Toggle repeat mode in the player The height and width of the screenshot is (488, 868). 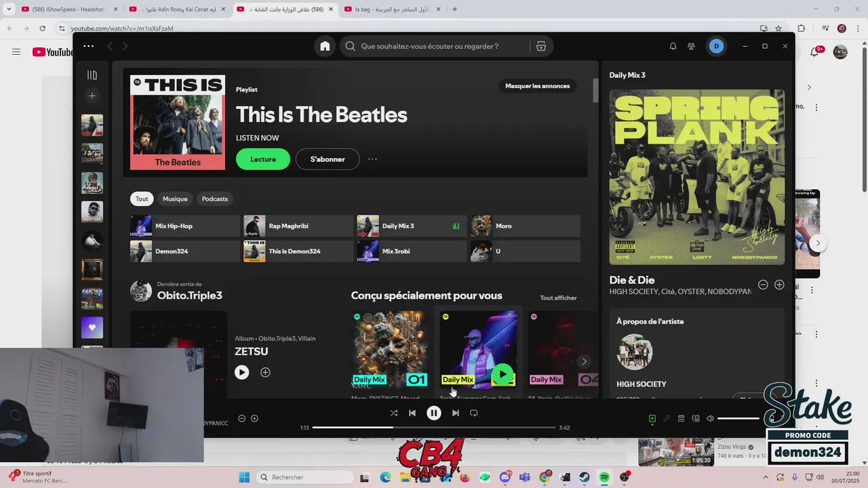coord(474,413)
